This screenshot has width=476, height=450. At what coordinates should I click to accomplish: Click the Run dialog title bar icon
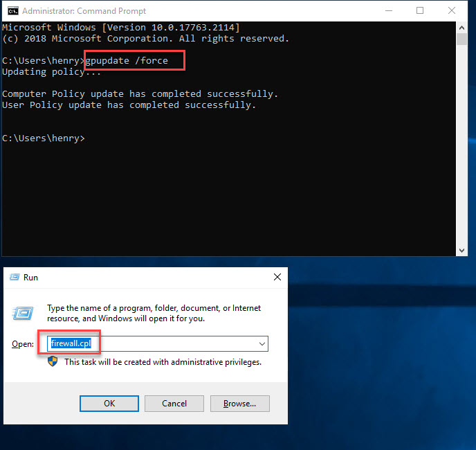14,277
